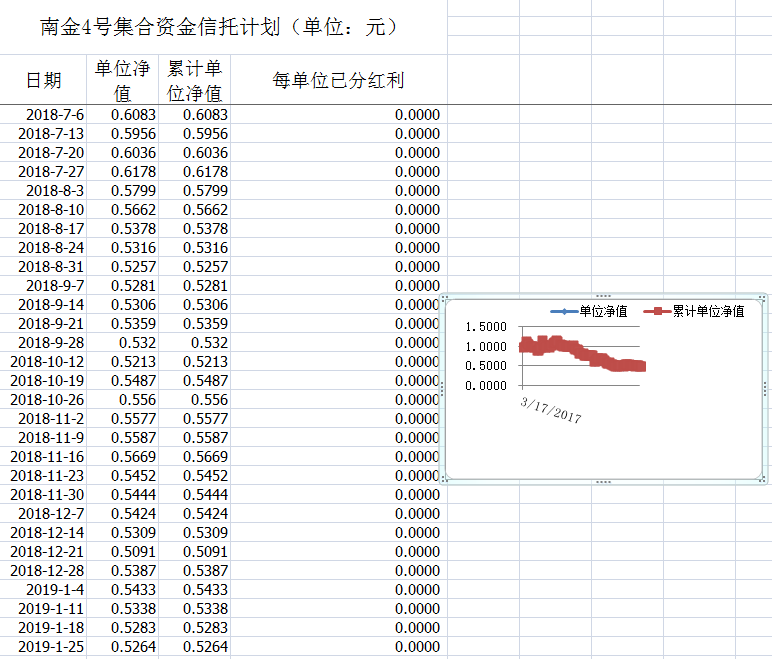The image size is (772, 659).
Task: Select date cell 2018-7-13
Action: [43, 133]
